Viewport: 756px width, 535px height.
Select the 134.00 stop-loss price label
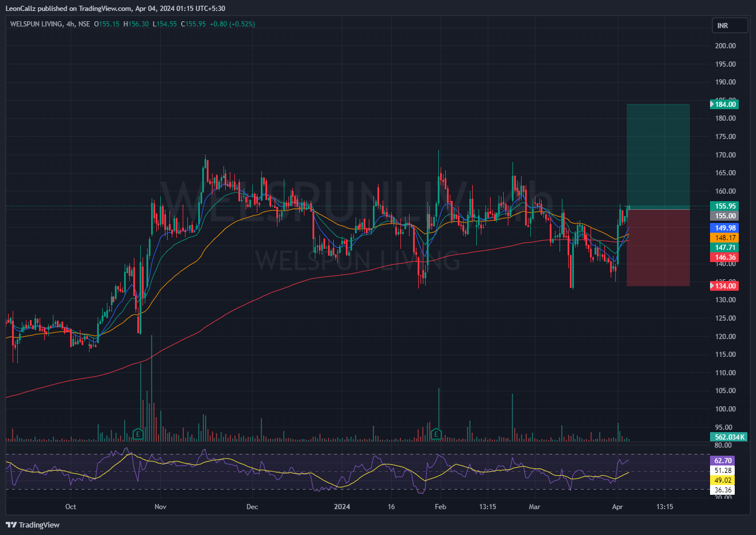(725, 286)
